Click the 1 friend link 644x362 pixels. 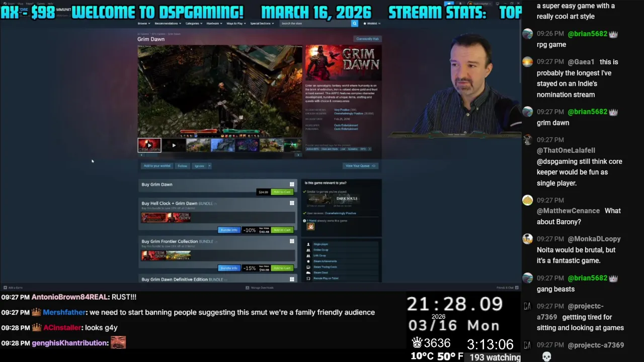coord(311,221)
